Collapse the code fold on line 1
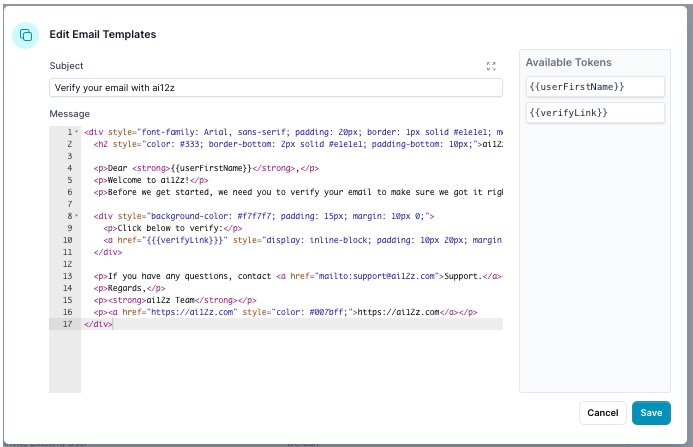This screenshot has width=693, height=447. click(x=76, y=132)
